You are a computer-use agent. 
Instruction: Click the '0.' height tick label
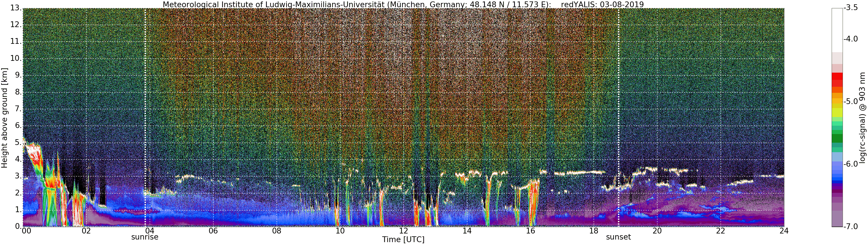point(18,226)
